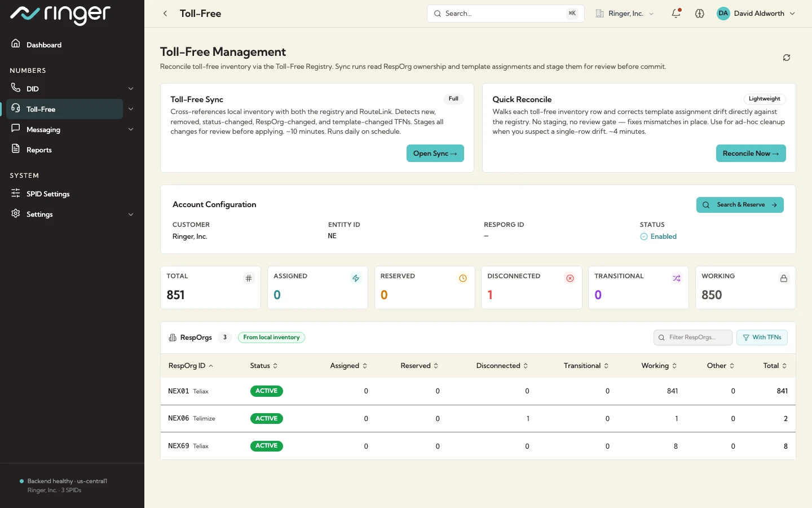Image resolution: width=812 pixels, height=508 pixels.
Task: Click the Reports document icon
Action: pos(16,149)
